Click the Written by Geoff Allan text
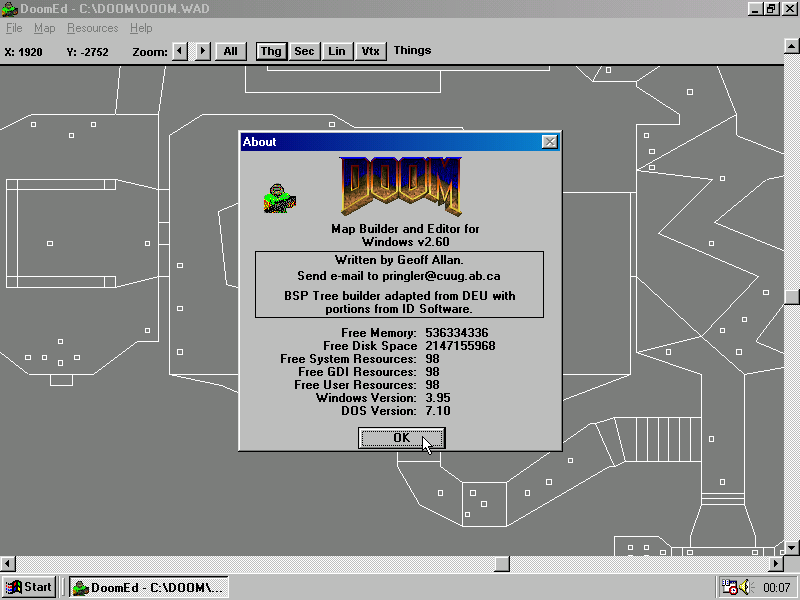Image resolution: width=800 pixels, height=600 pixels. coord(399,260)
